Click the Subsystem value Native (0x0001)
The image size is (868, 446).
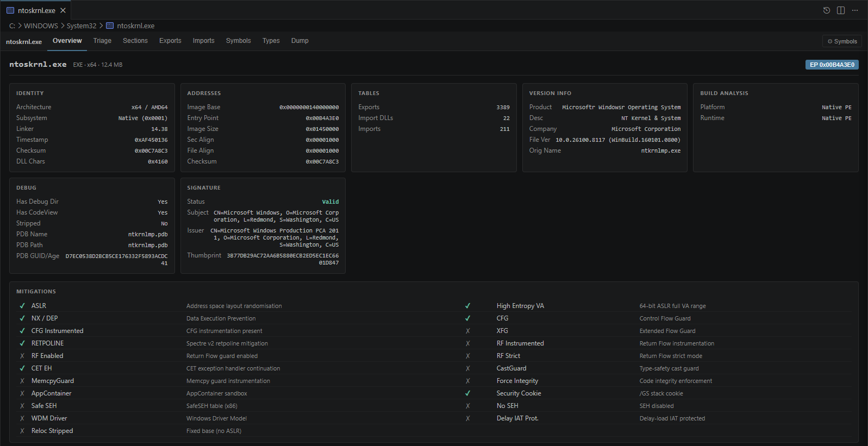143,118
